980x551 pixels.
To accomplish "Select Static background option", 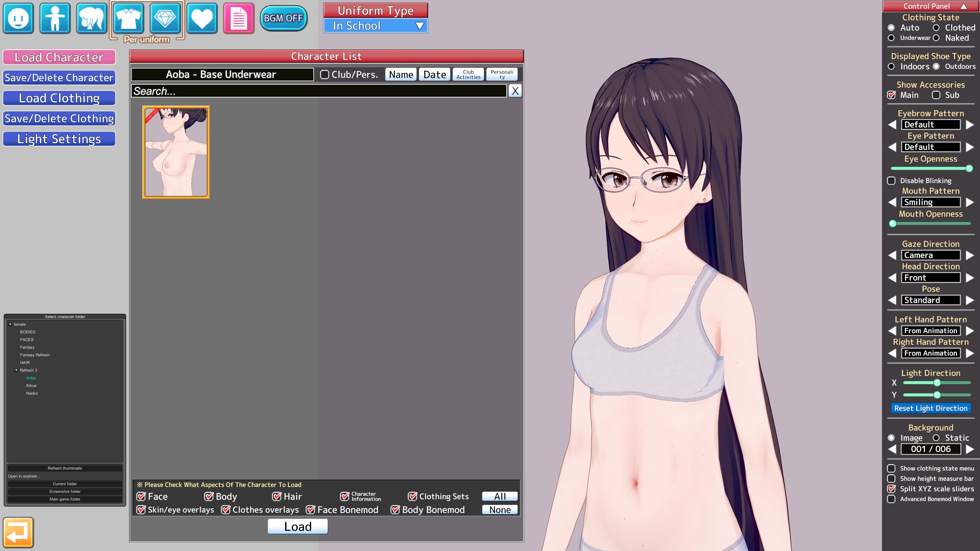I will click(x=936, y=438).
